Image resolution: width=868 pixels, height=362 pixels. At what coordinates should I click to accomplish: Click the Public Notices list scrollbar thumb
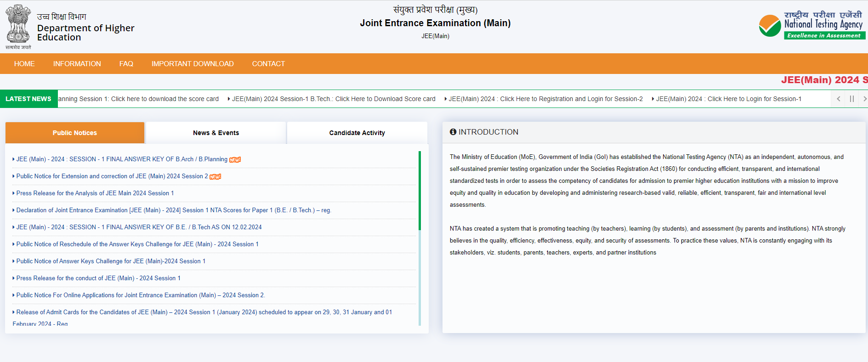coord(420,191)
